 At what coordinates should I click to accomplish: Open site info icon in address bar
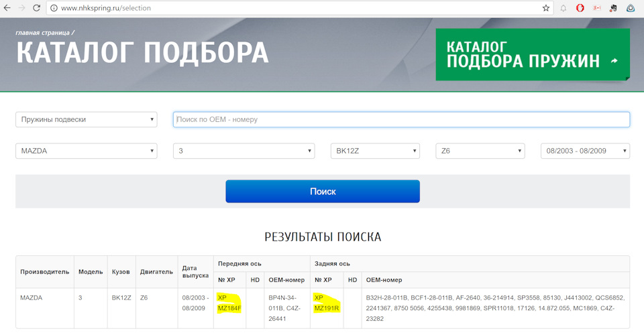[54, 8]
